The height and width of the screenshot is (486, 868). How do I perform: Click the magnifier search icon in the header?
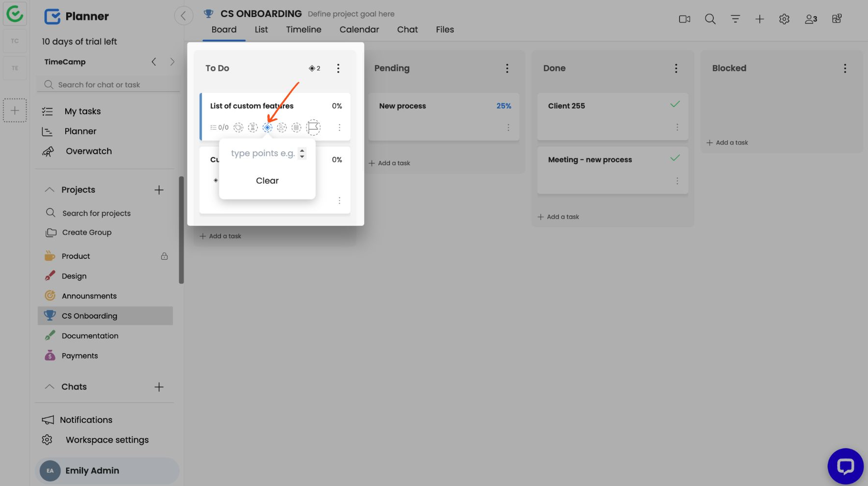point(710,19)
